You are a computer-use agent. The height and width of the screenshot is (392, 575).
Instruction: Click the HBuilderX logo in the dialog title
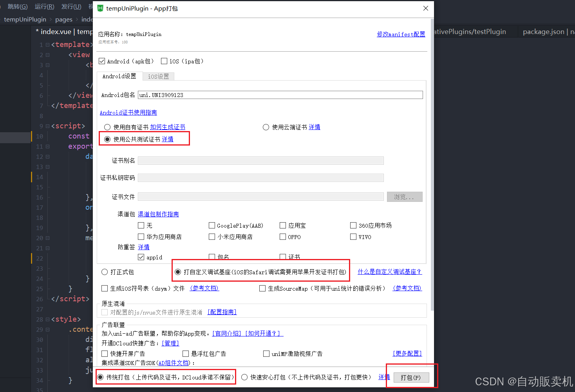(x=100, y=8)
